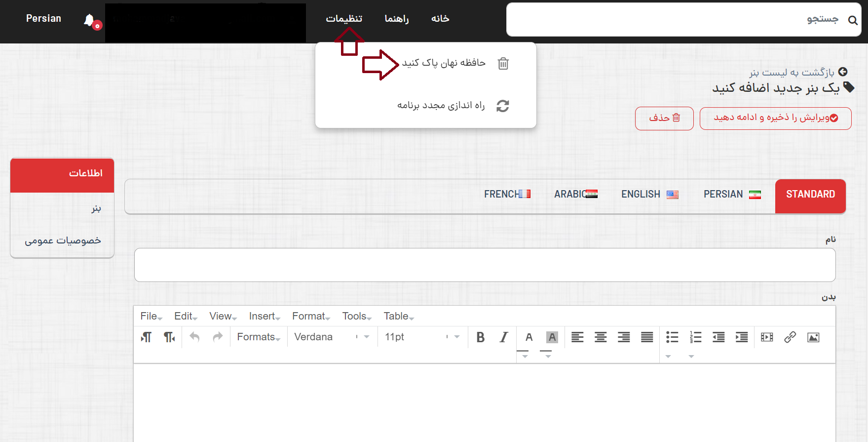Click the bullet list icon
This screenshot has width=868, height=442.
672,337
